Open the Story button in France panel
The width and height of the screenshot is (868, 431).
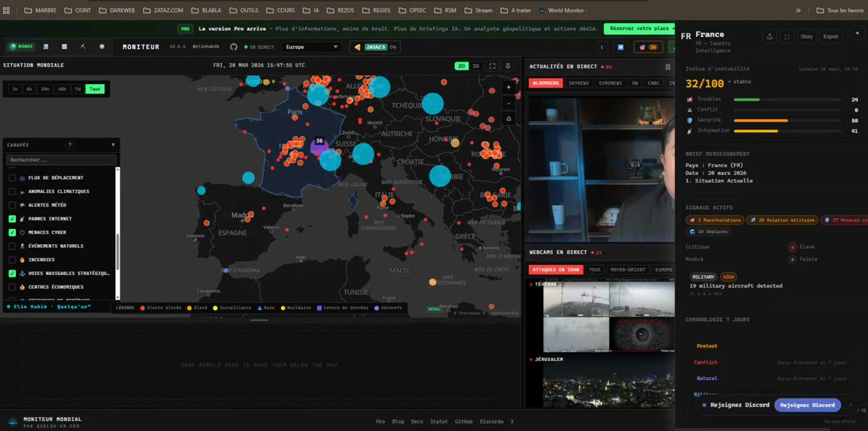pyautogui.click(x=806, y=36)
